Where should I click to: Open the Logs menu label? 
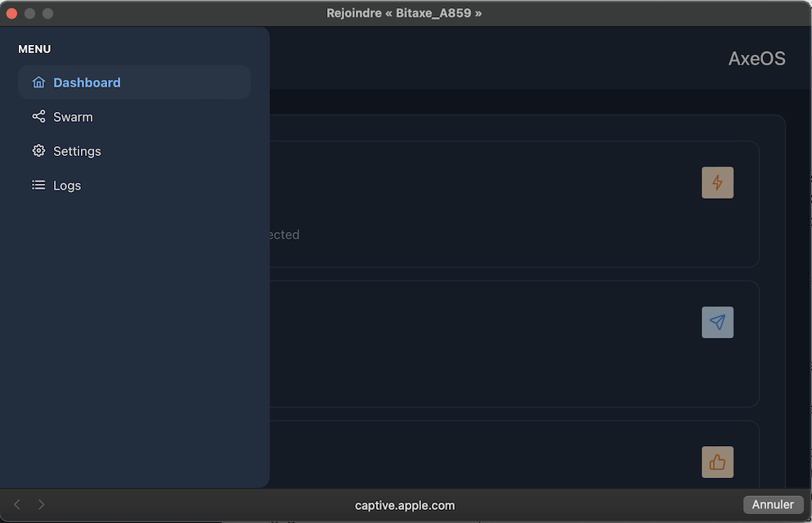67,186
